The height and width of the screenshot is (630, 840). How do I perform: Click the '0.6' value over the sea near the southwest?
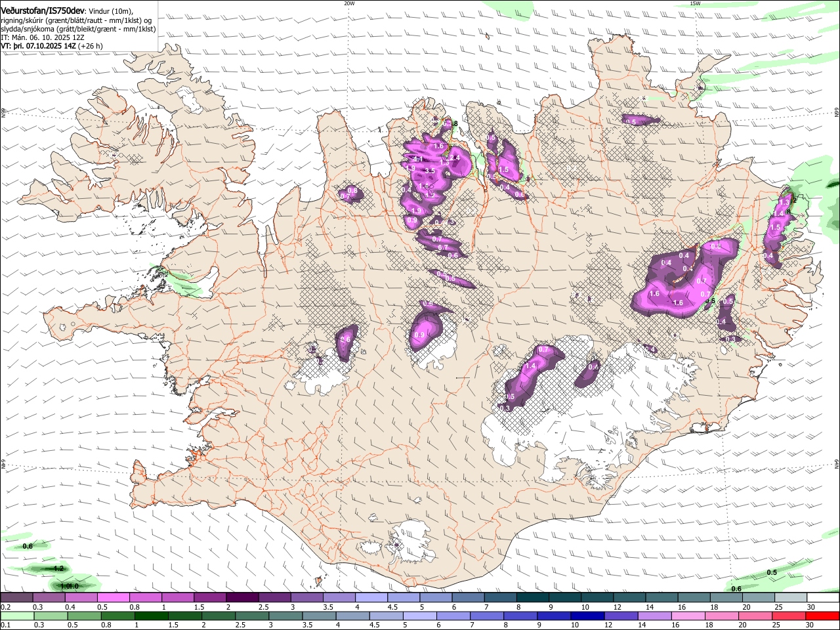click(28, 546)
